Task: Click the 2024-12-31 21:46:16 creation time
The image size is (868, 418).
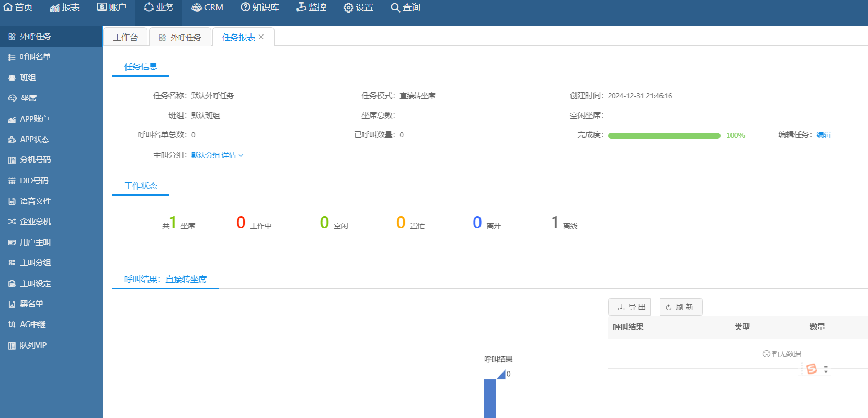Action: [x=640, y=96]
